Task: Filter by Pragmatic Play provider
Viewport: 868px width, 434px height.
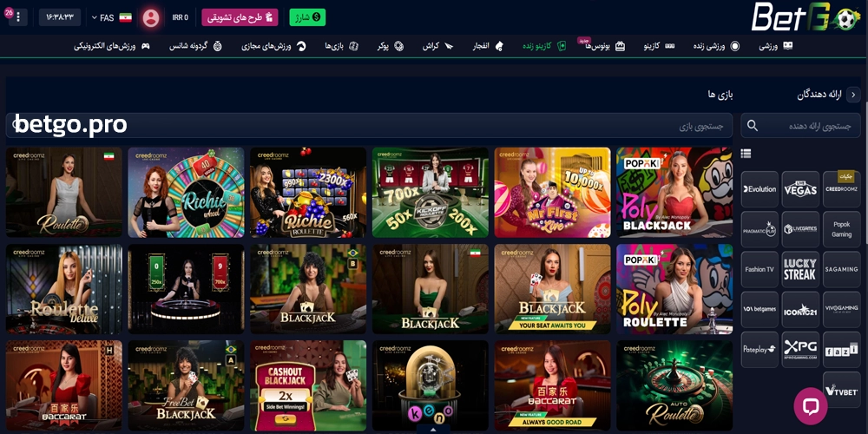Action: pyautogui.click(x=759, y=229)
